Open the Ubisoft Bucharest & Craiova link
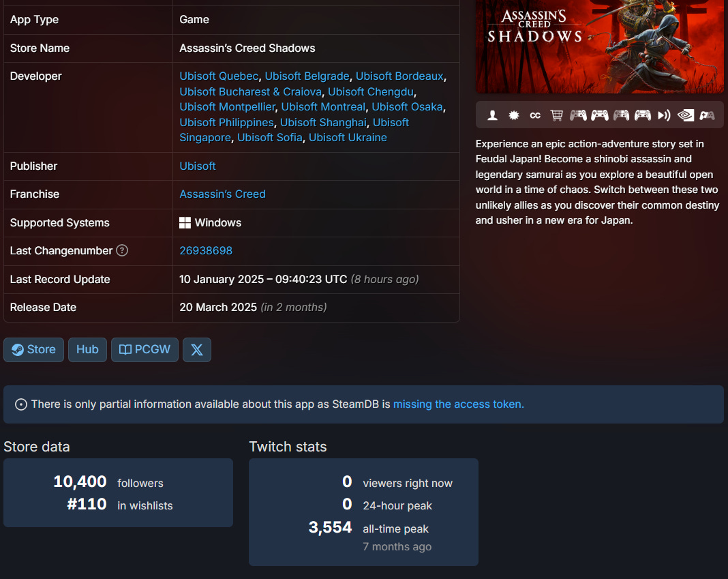This screenshot has width=728, height=579. pos(250,91)
